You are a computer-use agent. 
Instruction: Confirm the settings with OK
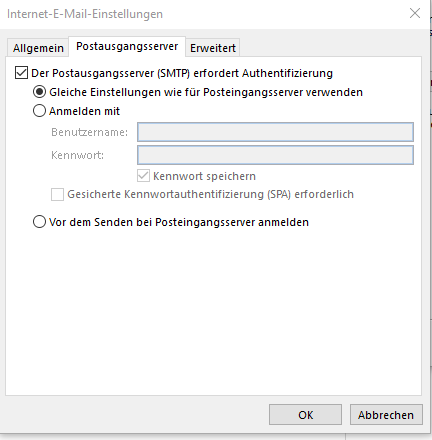click(x=305, y=415)
